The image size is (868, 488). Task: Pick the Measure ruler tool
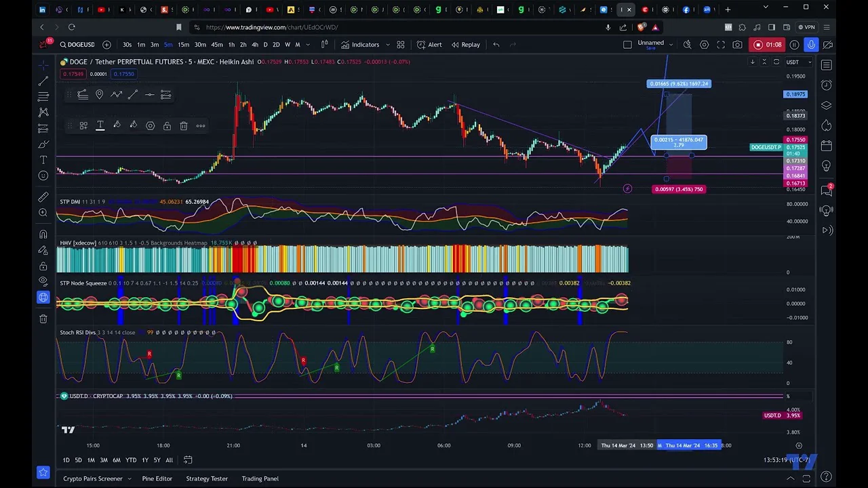click(43, 197)
